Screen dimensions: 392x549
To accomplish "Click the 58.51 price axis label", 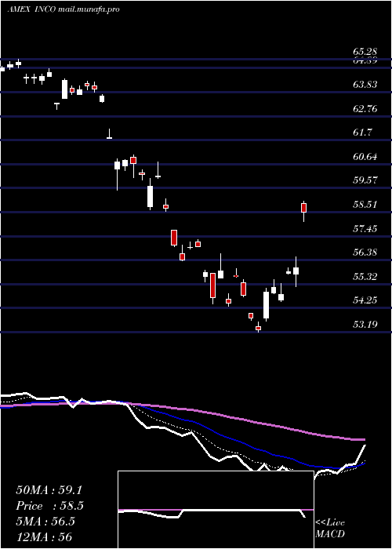I will [365, 205].
